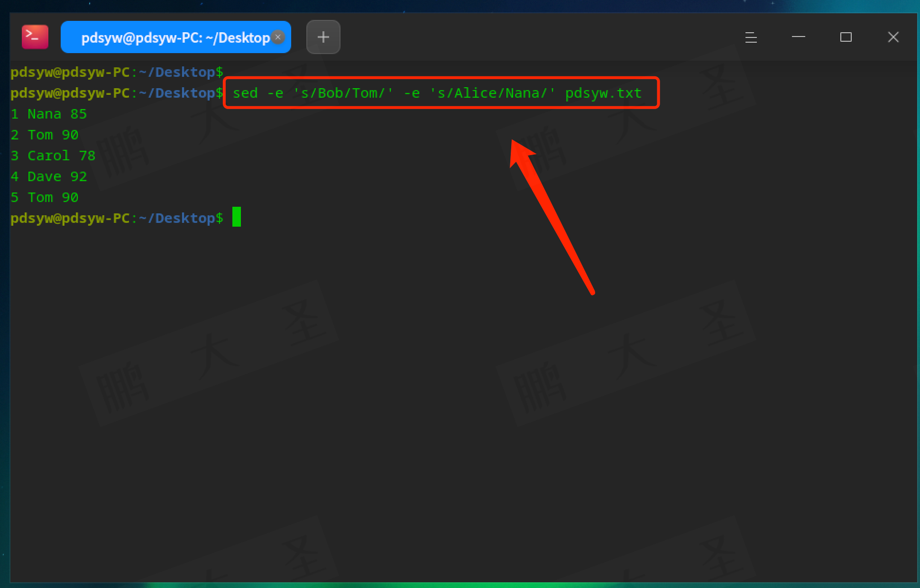Image resolution: width=920 pixels, height=588 pixels.
Task: Maximize the terminal window
Action: [846, 37]
